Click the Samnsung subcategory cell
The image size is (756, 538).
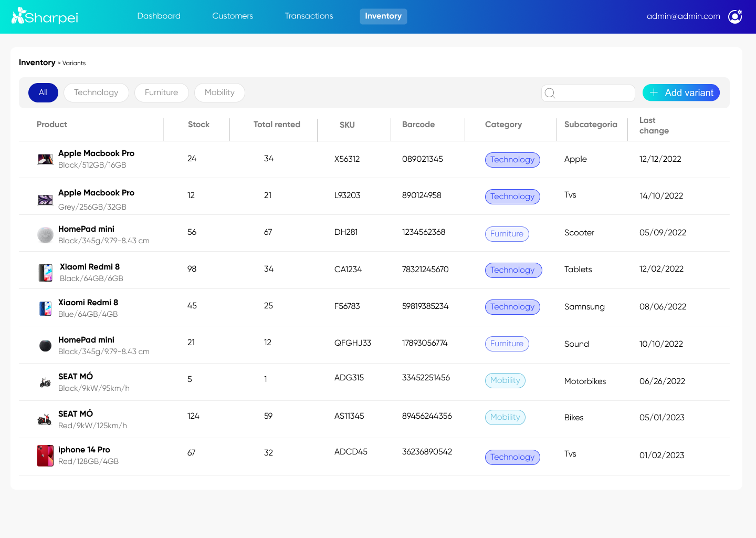point(584,307)
